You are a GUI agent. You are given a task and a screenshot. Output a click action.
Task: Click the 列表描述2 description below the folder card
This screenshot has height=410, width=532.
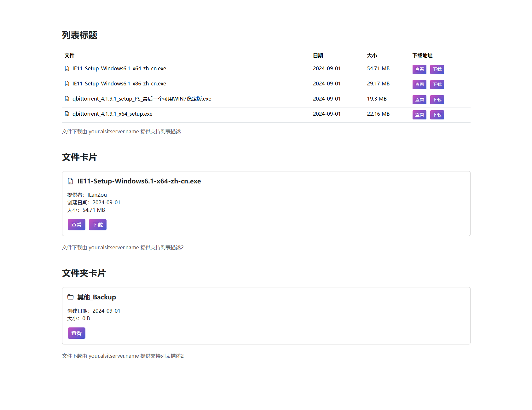click(x=123, y=356)
